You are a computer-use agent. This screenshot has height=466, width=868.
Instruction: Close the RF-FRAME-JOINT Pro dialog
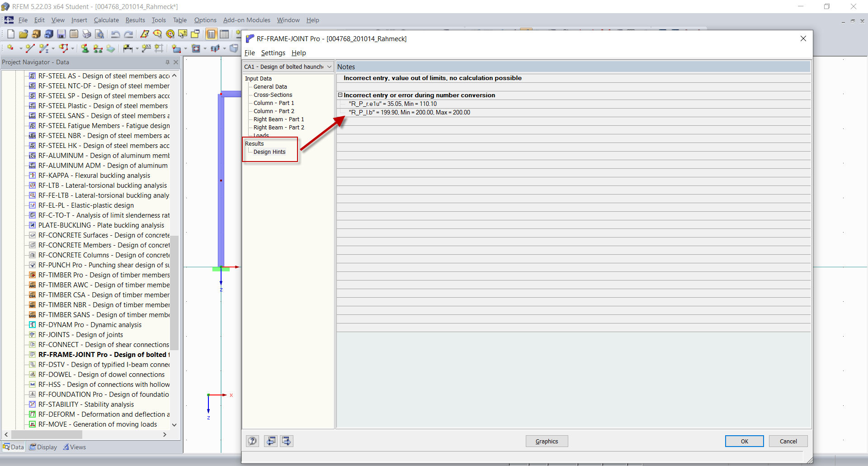pos(803,39)
